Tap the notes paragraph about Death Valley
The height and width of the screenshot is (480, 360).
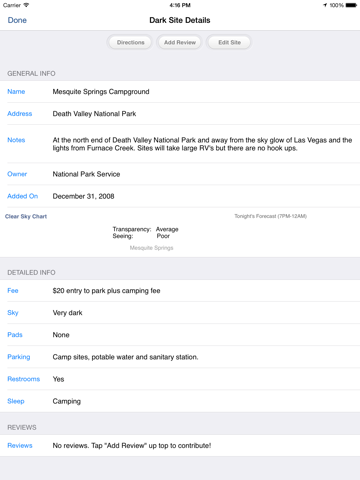coord(202,144)
